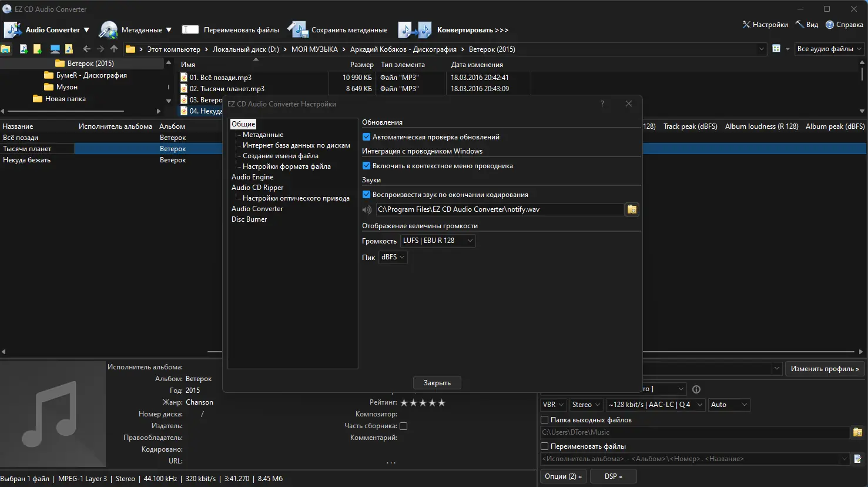Open the VBR mode dropdown
This screenshot has height=487, width=868.
(553, 405)
